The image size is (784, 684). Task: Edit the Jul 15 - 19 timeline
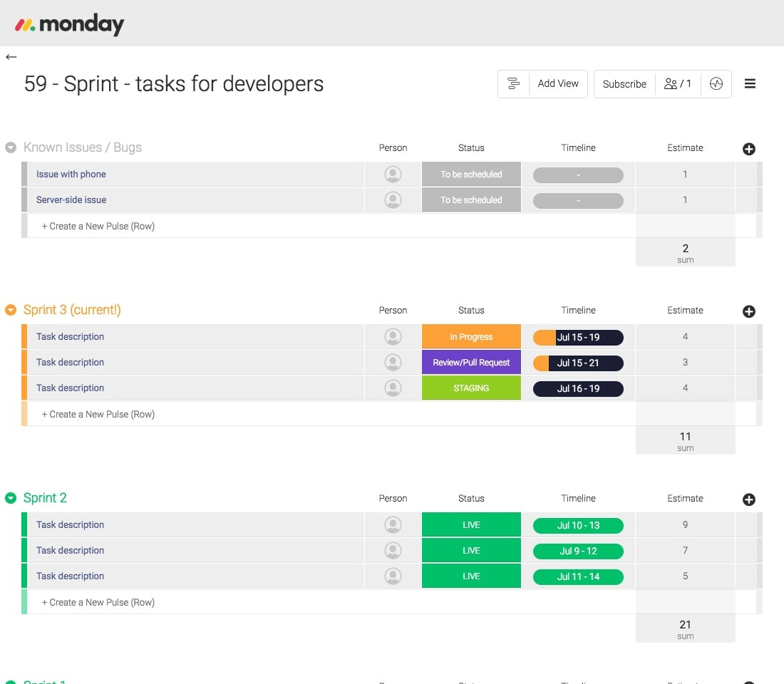[578, 338]
